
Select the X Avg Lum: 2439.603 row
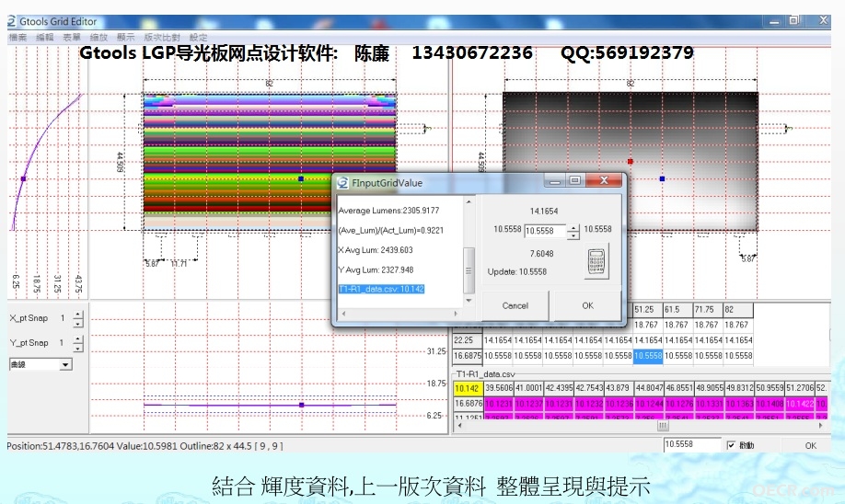pos(375,250)
